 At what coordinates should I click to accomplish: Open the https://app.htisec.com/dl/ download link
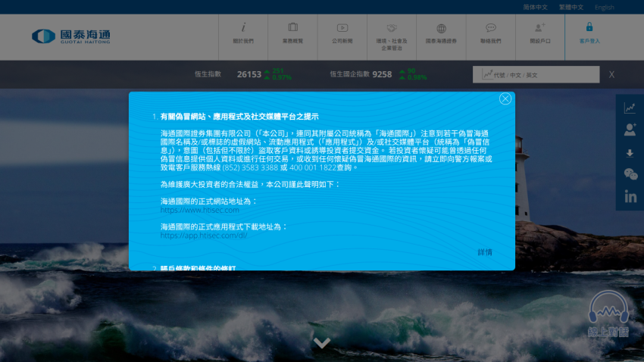(x=204, y=236)
